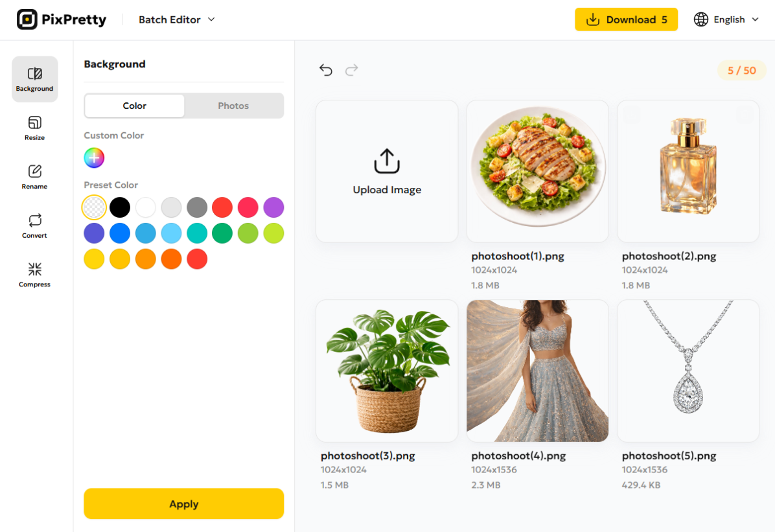
Task: Pick the purple preset color swatch
Action: [273, 207]
